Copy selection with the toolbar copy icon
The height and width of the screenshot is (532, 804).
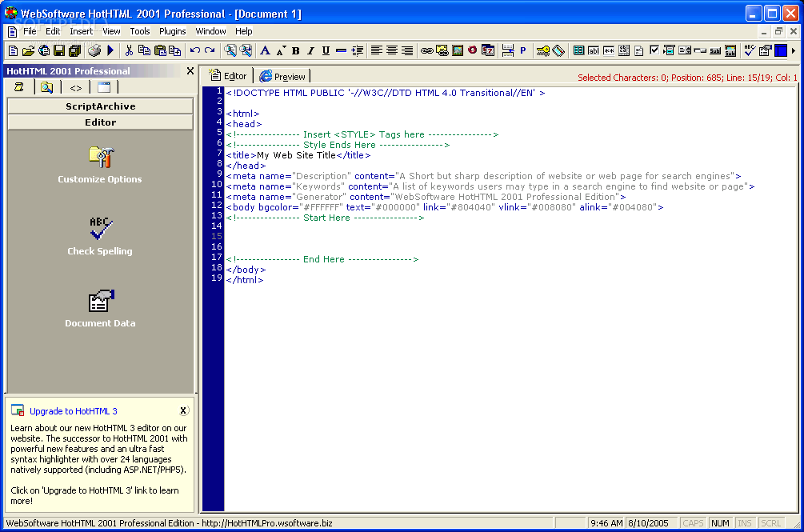click(145, 50)
